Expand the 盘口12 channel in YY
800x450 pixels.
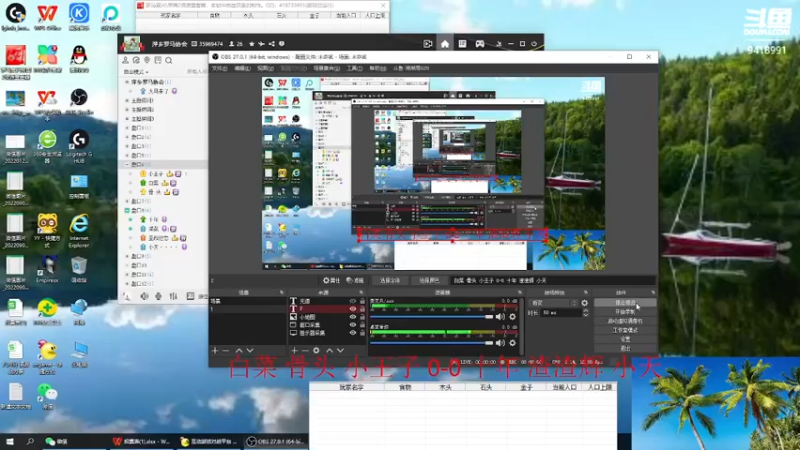point(127,284)
